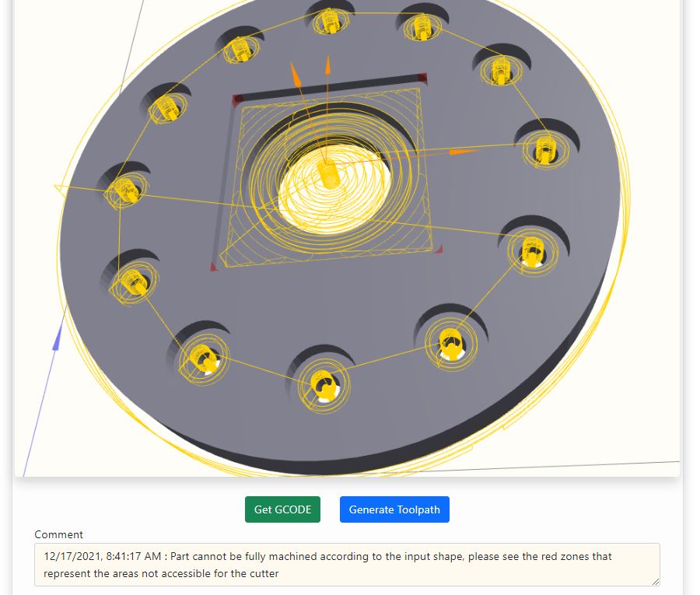Select the orange axis arrow pointing right

click(463, 152)
